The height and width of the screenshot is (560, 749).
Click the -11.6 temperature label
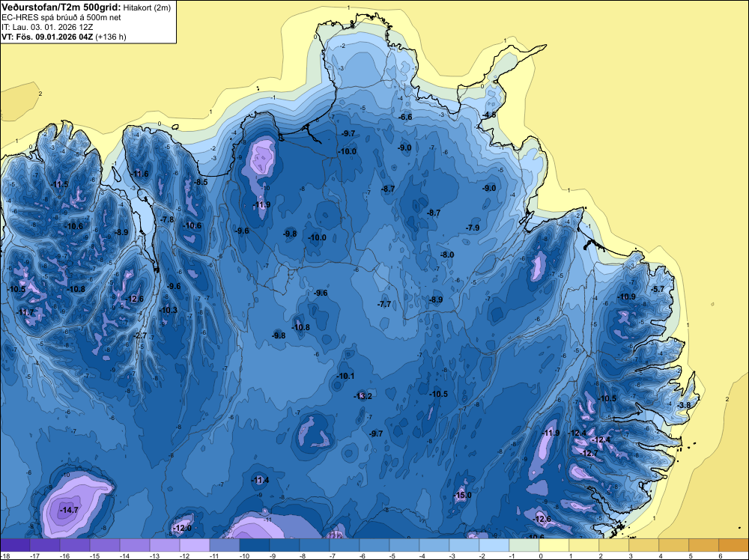(x=139, y=174)
